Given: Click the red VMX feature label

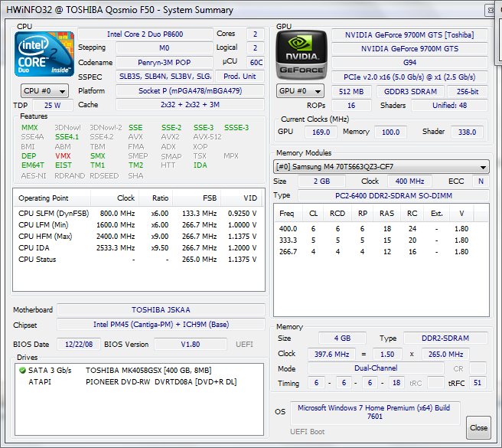Looking at the screenshot, I should 63,156.
